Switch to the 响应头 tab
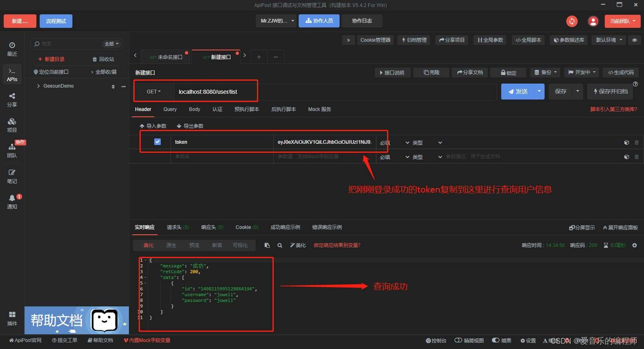The width and height of the screenshot is (644, 349). click(x=212, y=227)
